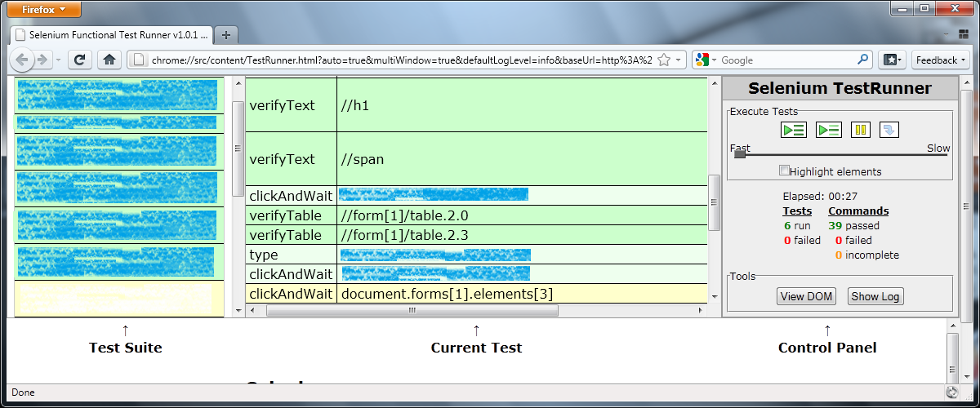Select the Selenium Functional Test Runner tab
This screenshot has width=980, height=408.
coord(112,35)
